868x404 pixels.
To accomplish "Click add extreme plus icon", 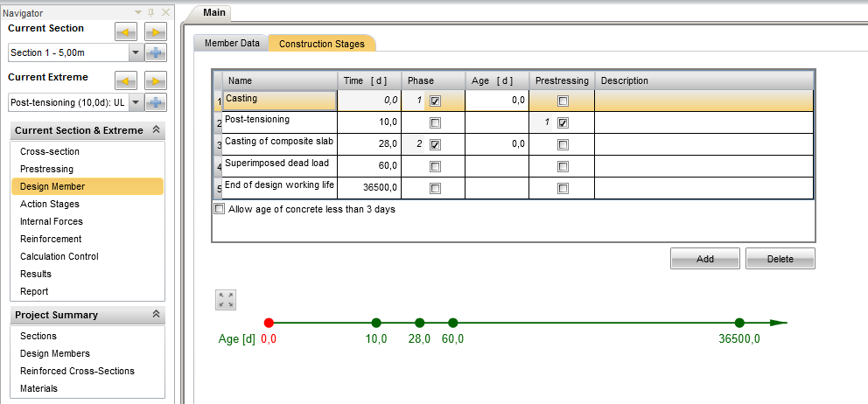I will 156,102.
